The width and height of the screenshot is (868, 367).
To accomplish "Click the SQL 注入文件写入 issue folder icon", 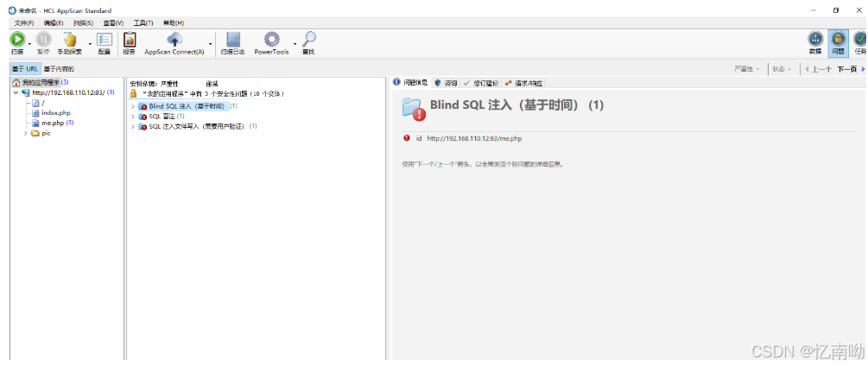I will click(143, 126).
